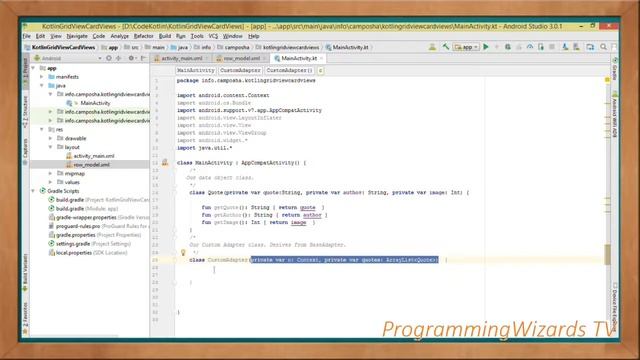This screenshot has width=640, height=360.
Task: Click the yellow inspection indicator atop editor scrollbar
Action: tap(607, 80)
